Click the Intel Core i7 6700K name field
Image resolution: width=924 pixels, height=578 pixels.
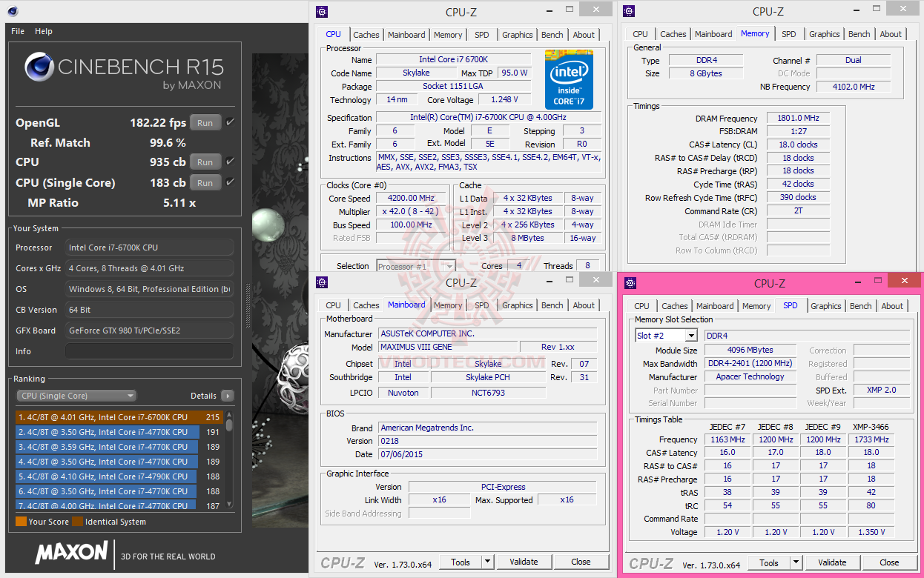pos(453,59)
